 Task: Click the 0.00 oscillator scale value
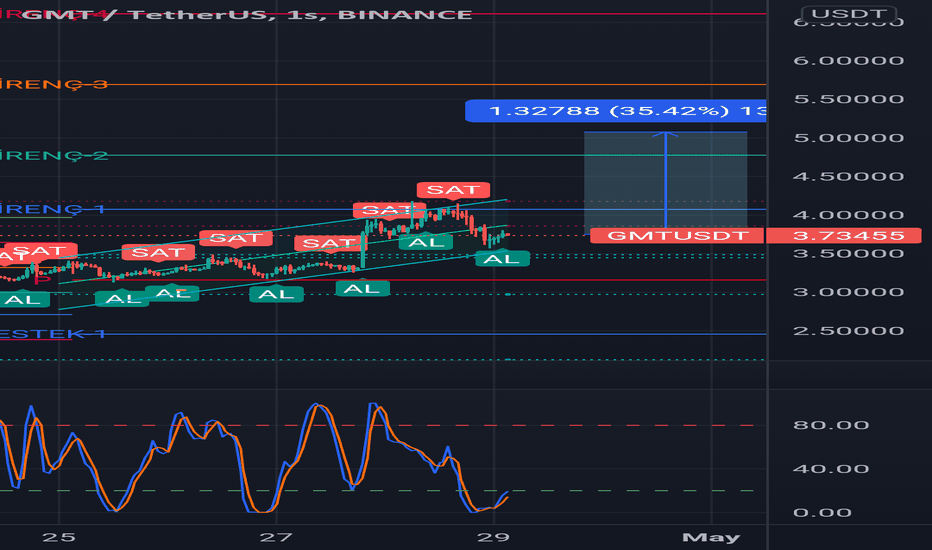pyautogui.click(x=823, y=513)
